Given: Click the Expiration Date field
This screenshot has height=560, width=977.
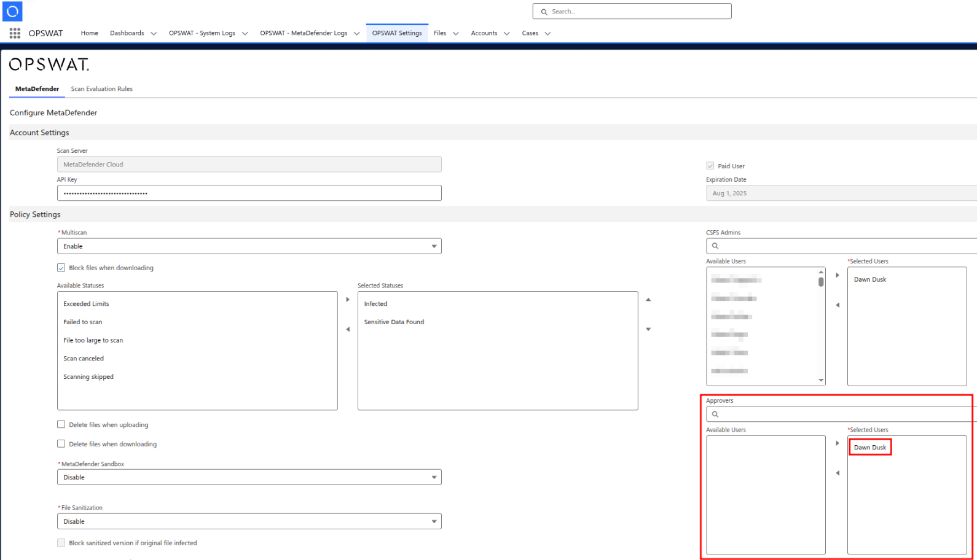Looking at the screenshot, I should (841, 193).
